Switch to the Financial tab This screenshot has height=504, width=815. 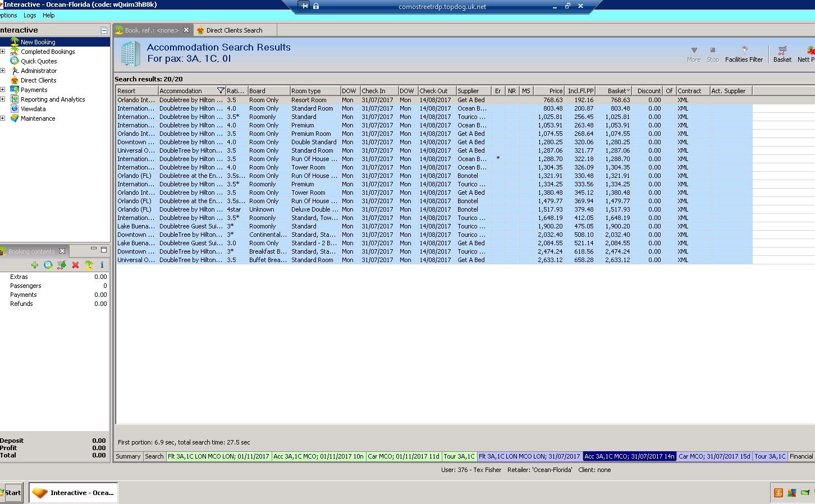coord(801,456)
